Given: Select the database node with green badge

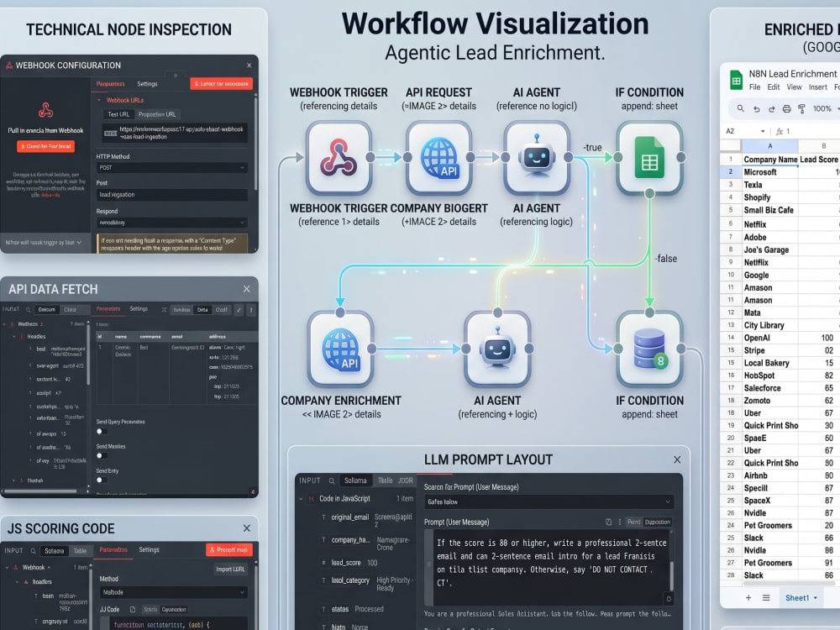Looking at the screenshot, I should (x=649, y=349).
